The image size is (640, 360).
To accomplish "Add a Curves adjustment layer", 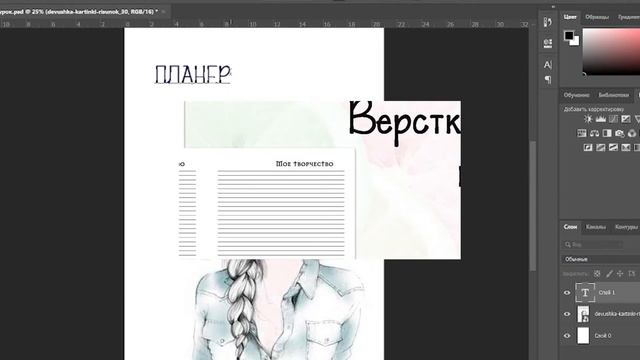I will 613,119.
